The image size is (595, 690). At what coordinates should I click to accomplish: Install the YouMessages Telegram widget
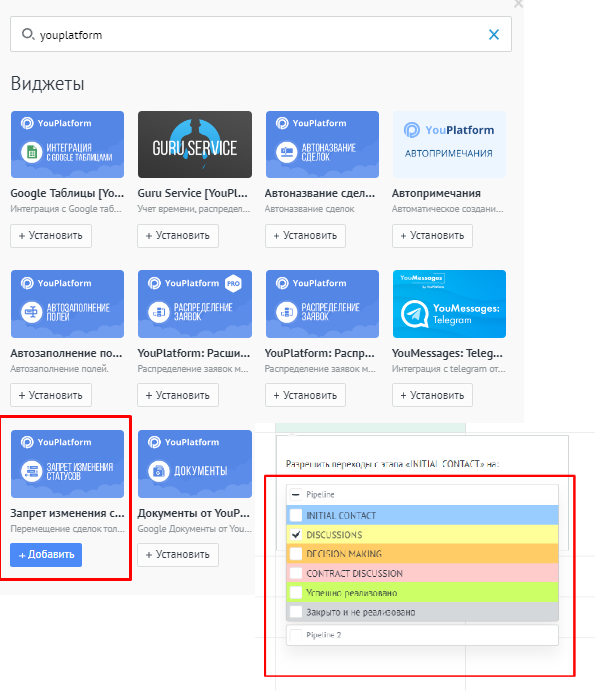[x=433, y=395]
